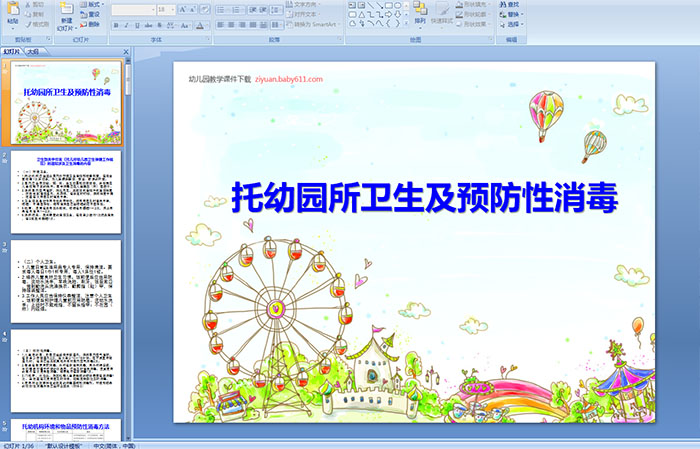Select the vertical Text Box shape
This screenshot has width=700, height=449.
[x=361, y=5]
